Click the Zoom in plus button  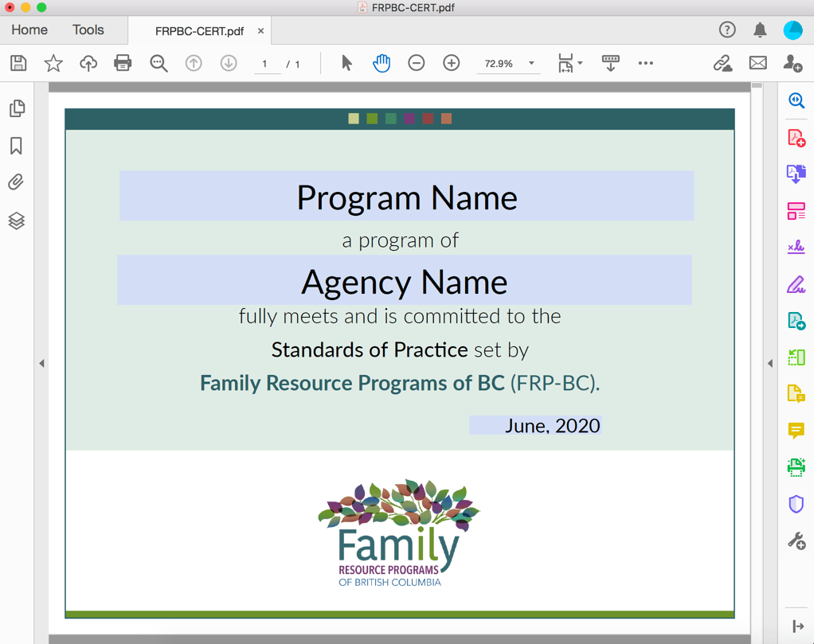tap(452, 63)
